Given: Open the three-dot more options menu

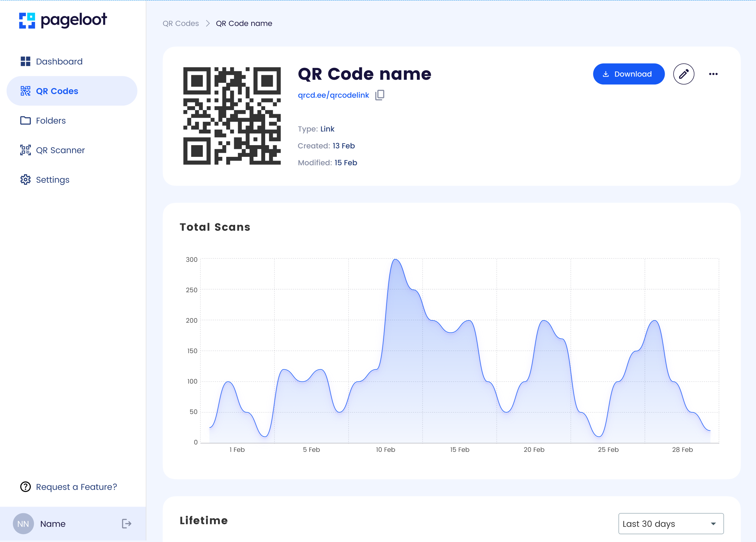Looking at the screenshot, I should [x=713, y=74].
